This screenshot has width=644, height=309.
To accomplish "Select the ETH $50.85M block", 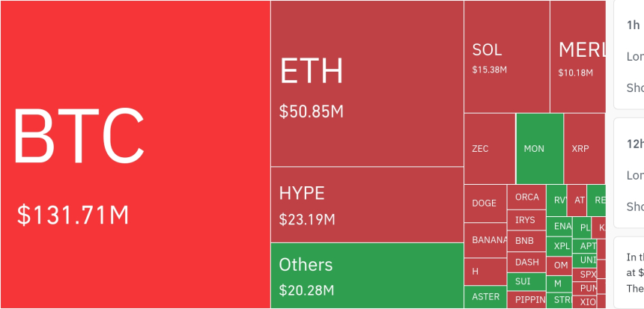I will click(x=367, y=84).
